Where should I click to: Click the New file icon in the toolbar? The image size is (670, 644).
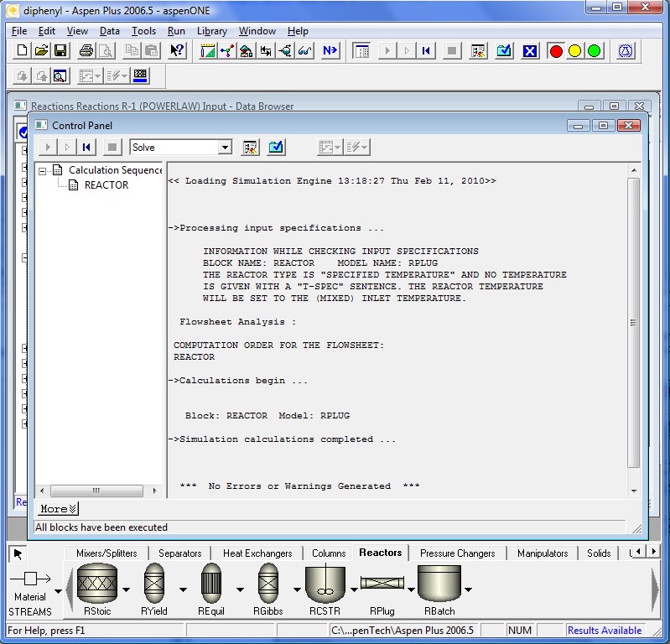pos(23,51)
